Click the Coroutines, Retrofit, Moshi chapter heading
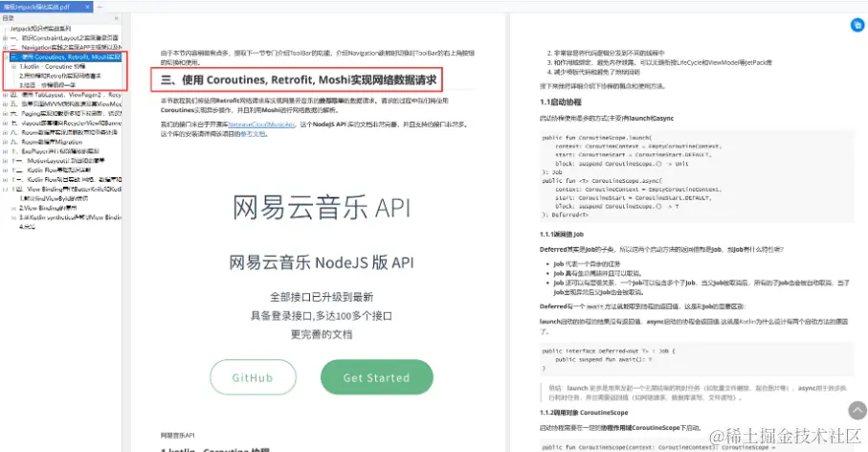Screen dimensions: 868x452 pyautogui.click(x=298, y=79)
